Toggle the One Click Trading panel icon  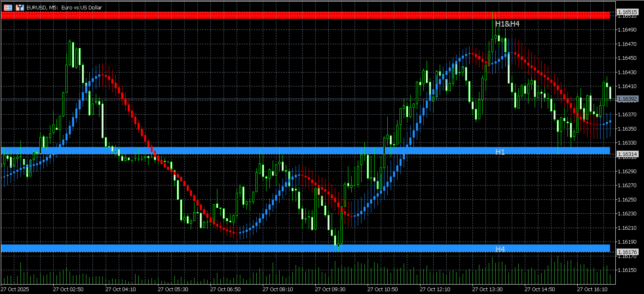[20, 7]
